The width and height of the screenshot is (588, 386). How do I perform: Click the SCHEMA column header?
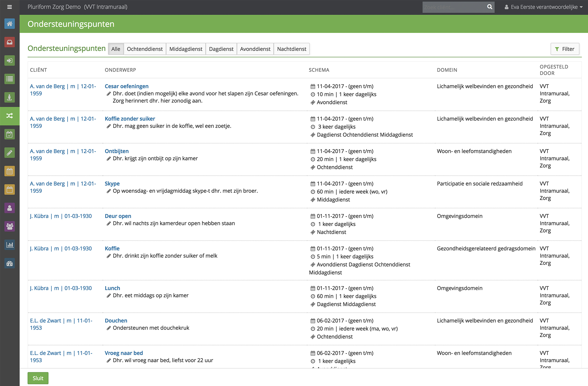[x=319, y=70]
